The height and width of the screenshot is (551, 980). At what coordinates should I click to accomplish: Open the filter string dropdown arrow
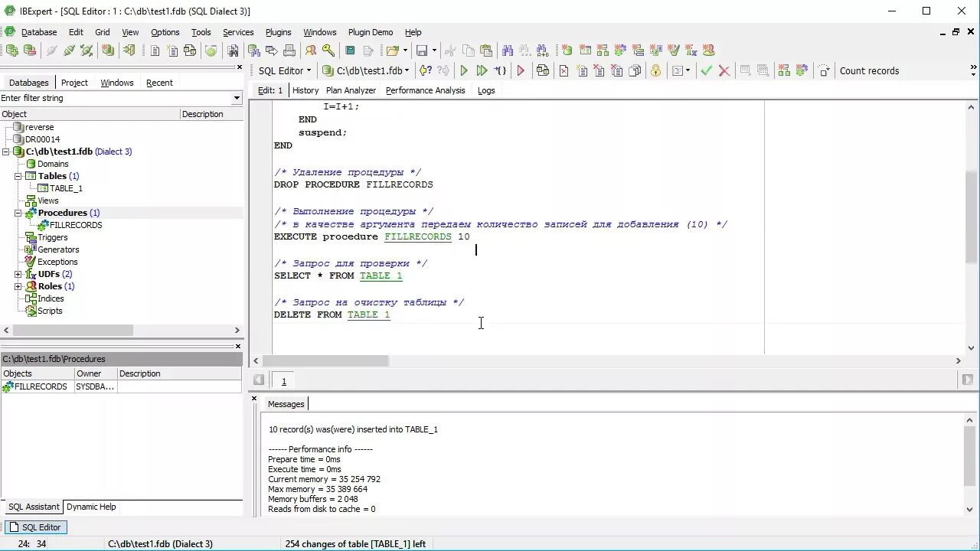[237, 98]
